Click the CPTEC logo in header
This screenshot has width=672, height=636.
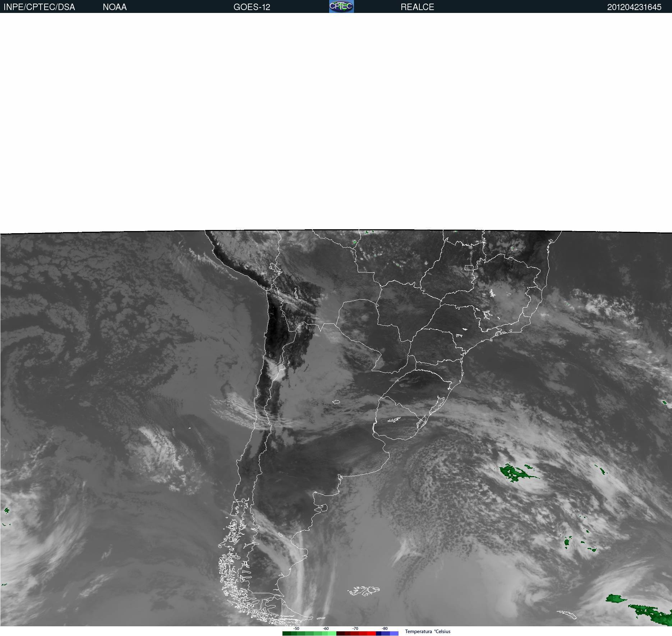341,6
